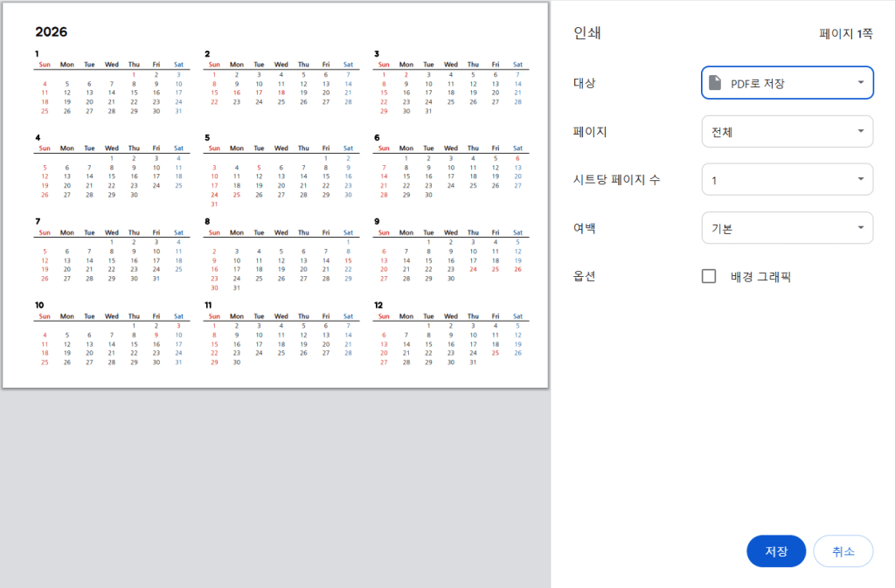This screenshot has width=895, height=588.
Task: Click the 인쇄 heading
Action: click(586, 34)
